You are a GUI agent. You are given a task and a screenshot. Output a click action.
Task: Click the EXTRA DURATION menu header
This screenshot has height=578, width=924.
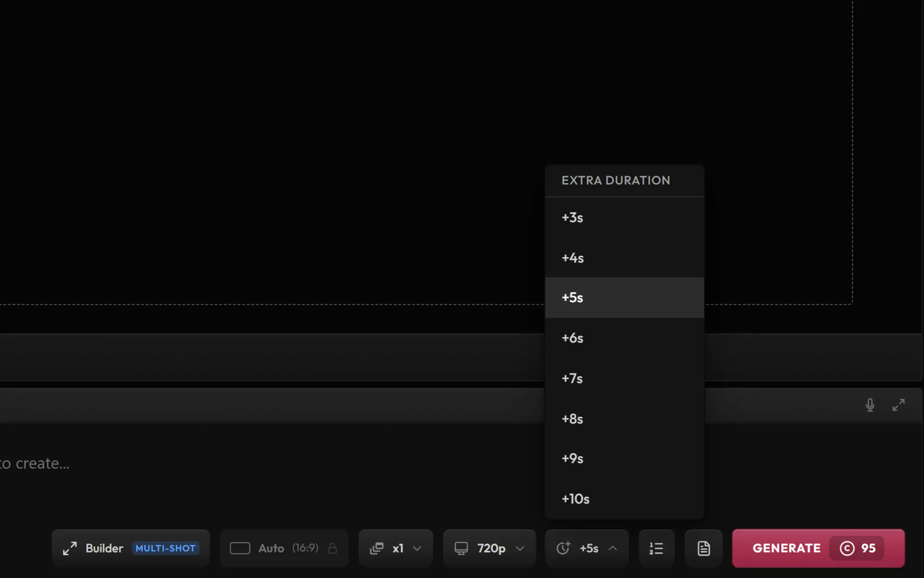(x=616, y=180)
